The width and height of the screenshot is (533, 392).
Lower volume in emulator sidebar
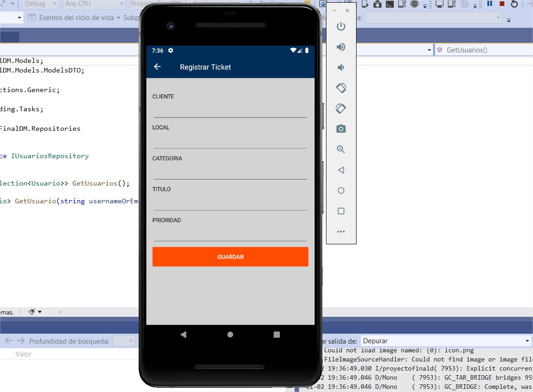(x=341, y=67)
